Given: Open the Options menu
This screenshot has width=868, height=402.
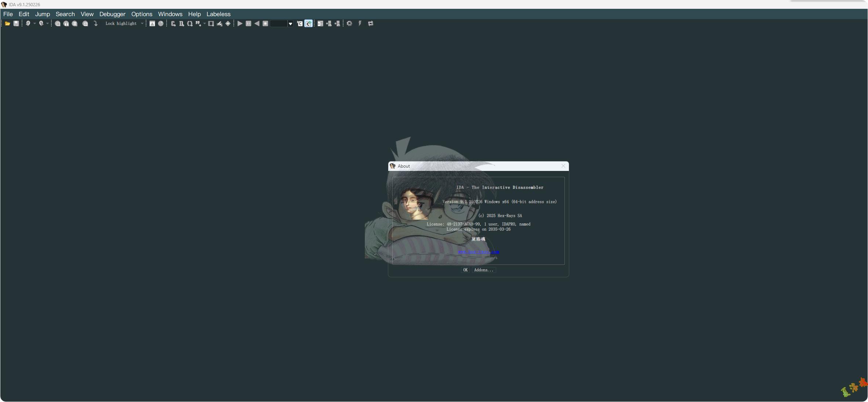Looking at the screenshot, I should [x=142, y=14].
